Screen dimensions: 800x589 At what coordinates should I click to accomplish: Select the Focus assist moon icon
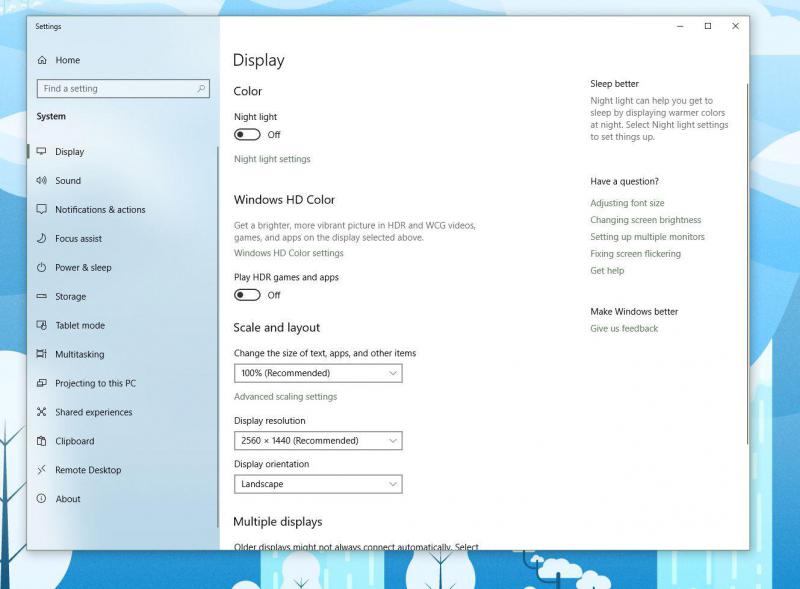click(x=42, y=239)
